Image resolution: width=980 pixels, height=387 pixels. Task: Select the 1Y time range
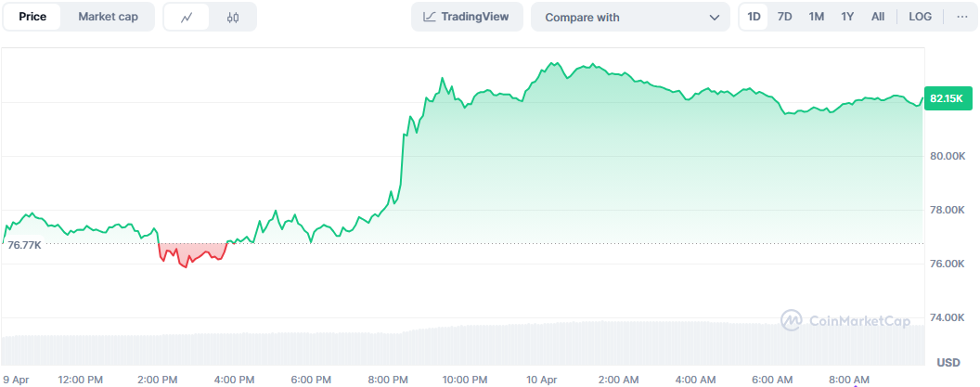click(847, 17)
